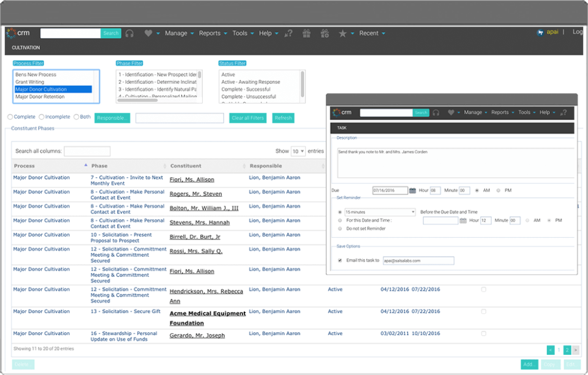This screenshot has height=375, width=588.
Task: Open the star bookmarks icon
Action: coord(342,33)
